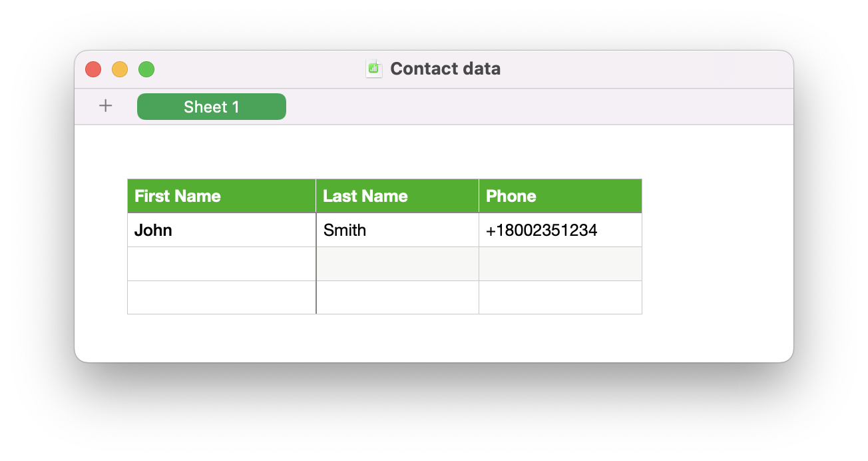The height and width of the screenshot is (461, 868).
Task: Click the empty cell below the phone number
Action: click(x=560, y=263)
